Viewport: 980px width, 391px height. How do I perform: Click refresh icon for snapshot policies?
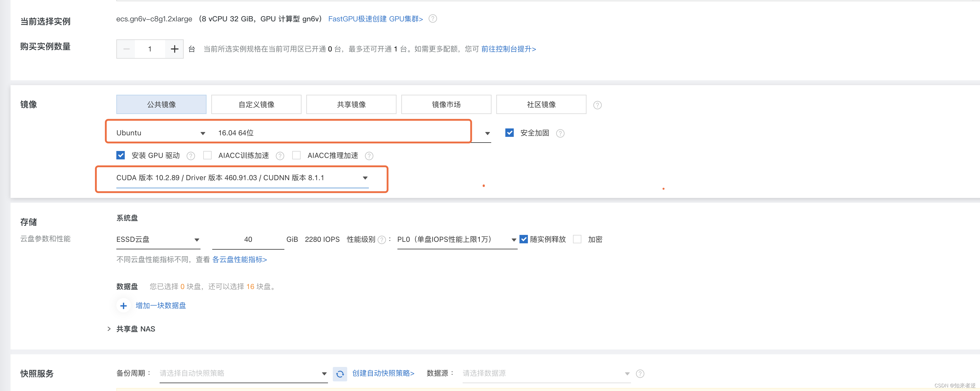(340, 374)
